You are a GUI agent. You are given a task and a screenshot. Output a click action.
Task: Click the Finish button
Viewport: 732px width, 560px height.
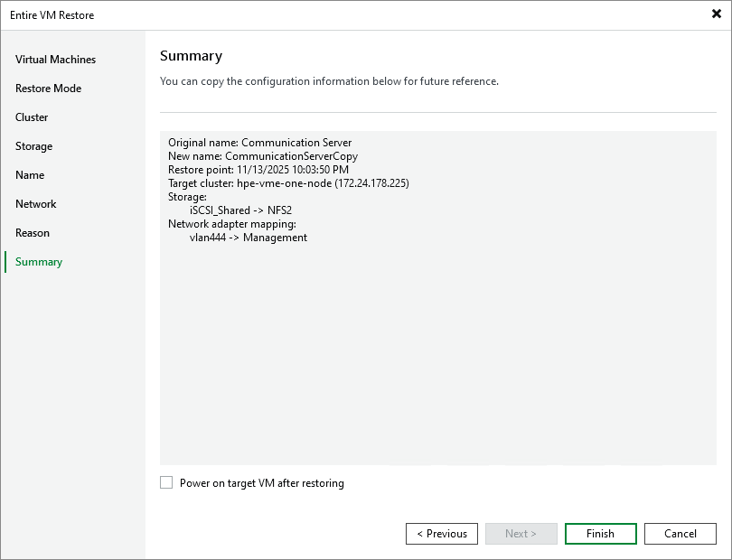[x=600, y=533]
